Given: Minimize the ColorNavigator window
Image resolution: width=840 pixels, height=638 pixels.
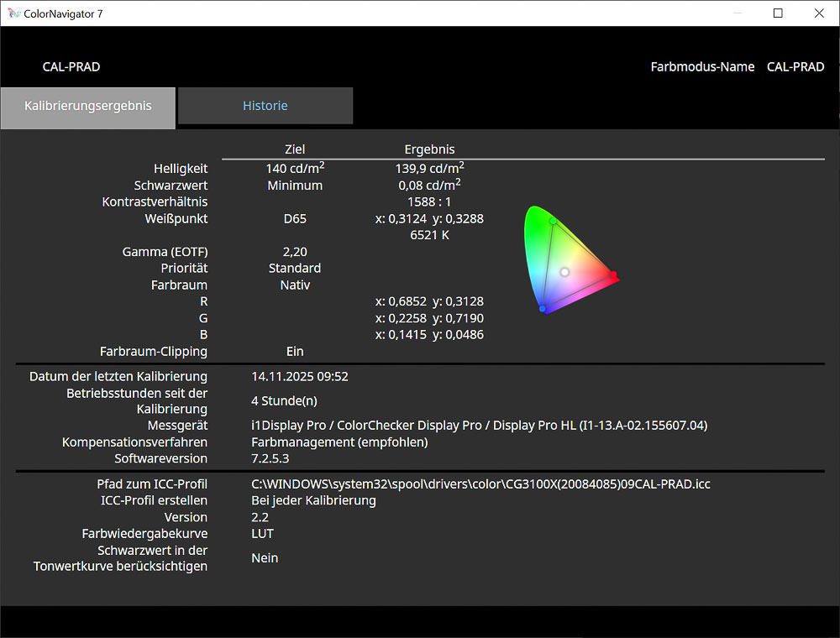Looking at the screenshot, I should pos(737,13).
